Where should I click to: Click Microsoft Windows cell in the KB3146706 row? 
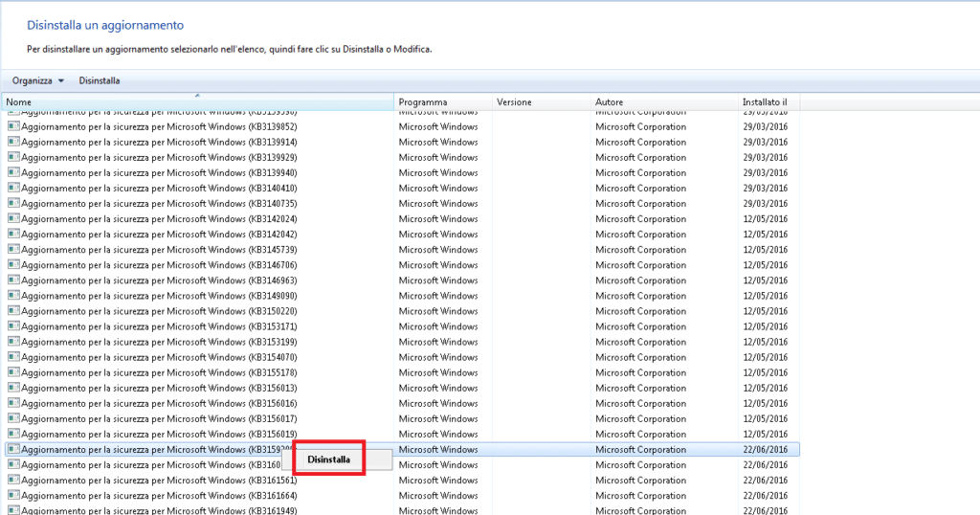pyautogui.click(x=438, y=265)
